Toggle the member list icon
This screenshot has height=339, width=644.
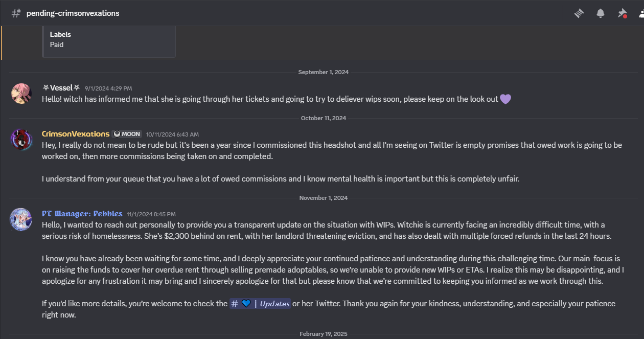point(641,13)
